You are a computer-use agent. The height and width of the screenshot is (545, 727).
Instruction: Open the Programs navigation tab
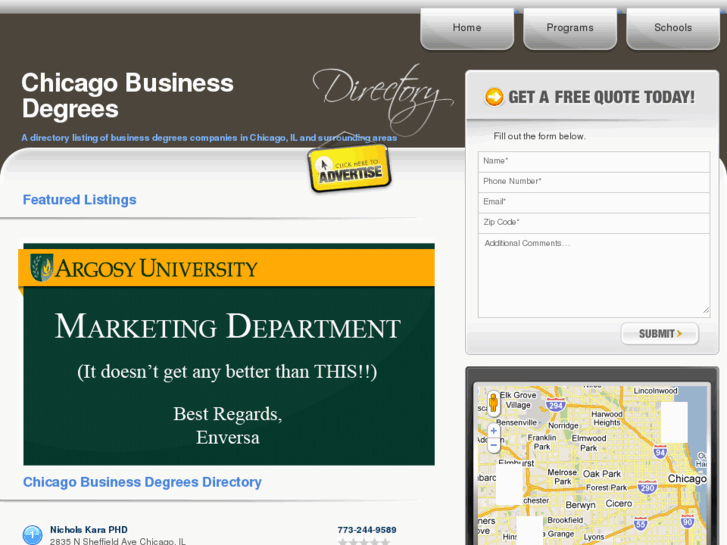(570, 28)
